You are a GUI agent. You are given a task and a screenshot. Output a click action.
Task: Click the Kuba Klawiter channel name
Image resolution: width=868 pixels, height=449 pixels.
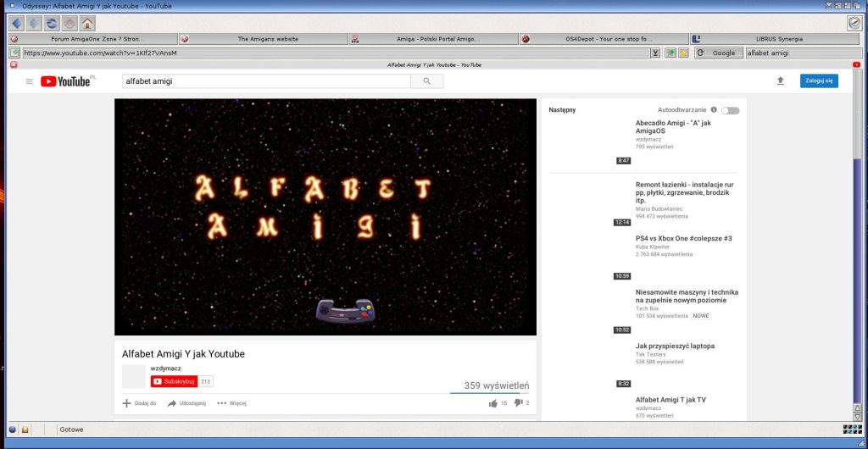(653, 247)
